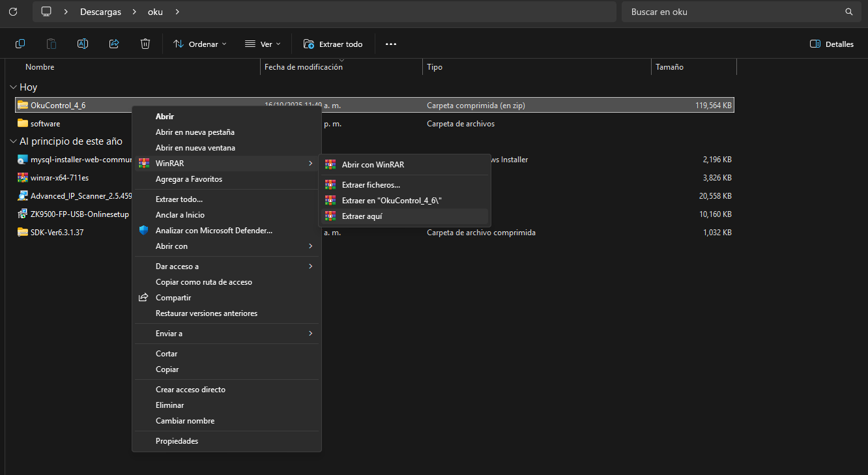Click Descargas in the breadcrumb path
868x475 pixels.
click(x=100, y=12)
